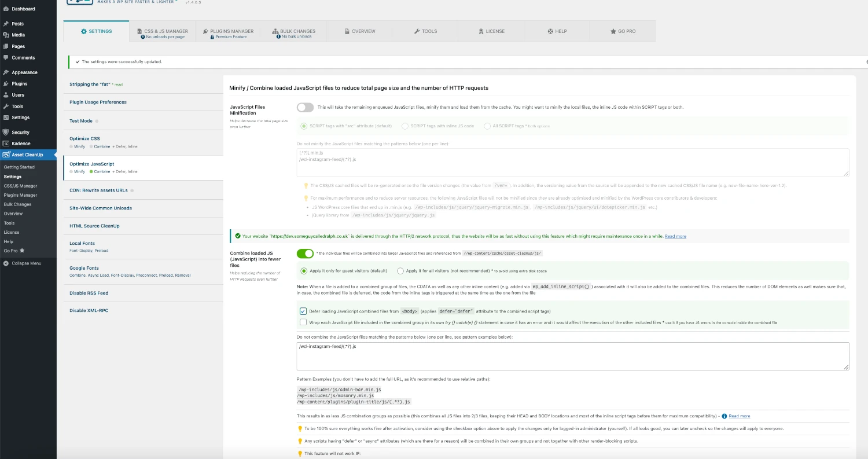The height and width of the screenshot is (459, 868).
Task: Click the do-not-combine JavaScript patterns textarea
Action: point(573,355)
